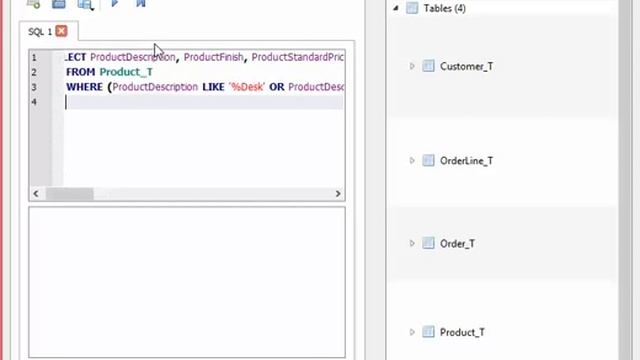Expand the OrderLine_T table
Image resolution: width=640 pixels, height=360 pixels.
click(x=412, y=160)
